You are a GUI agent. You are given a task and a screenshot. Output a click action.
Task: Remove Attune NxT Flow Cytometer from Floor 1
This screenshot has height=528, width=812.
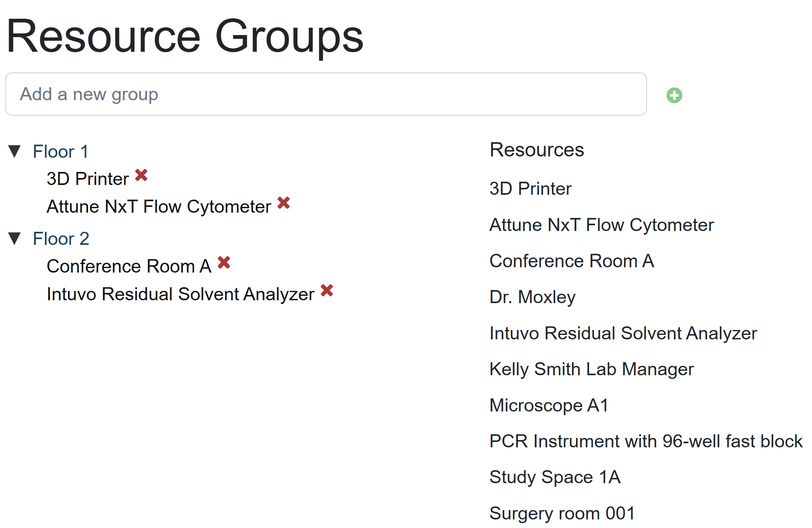pos(284,202)
